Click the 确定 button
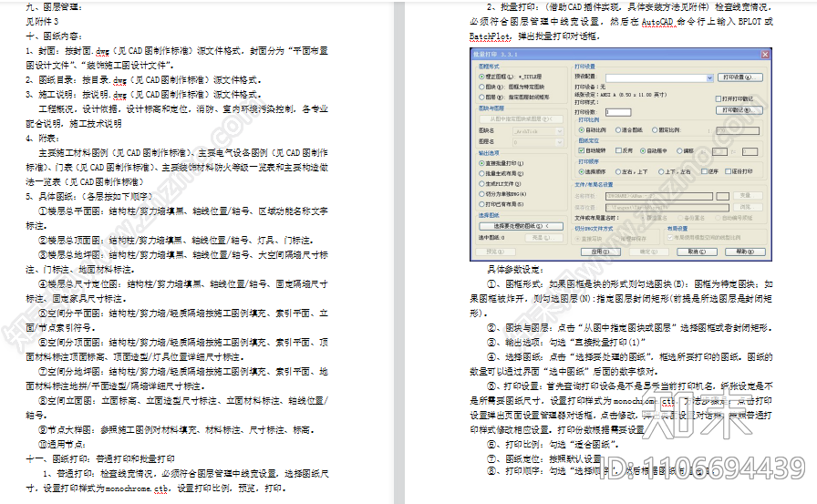The width and height of the screenshot is (817, 504). [648, 252]
